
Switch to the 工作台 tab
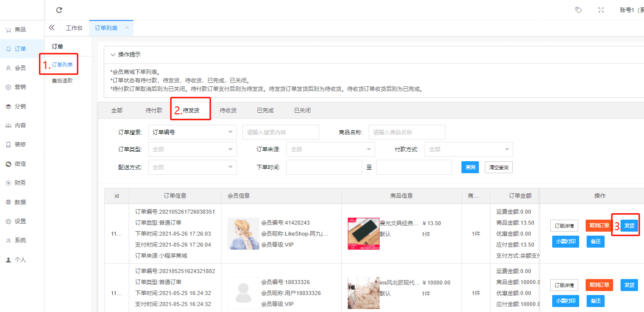(x=74, y=28)
